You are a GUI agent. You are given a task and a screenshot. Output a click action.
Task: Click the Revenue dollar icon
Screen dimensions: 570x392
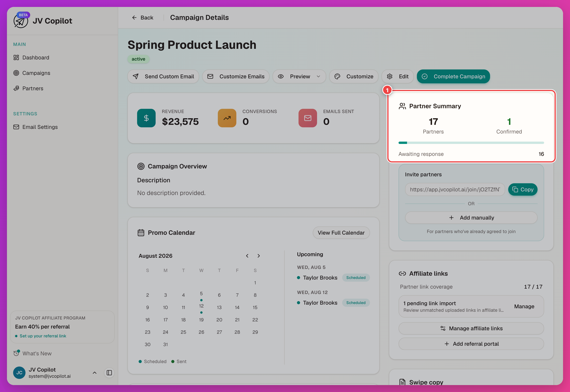click(x=146, y=118)
